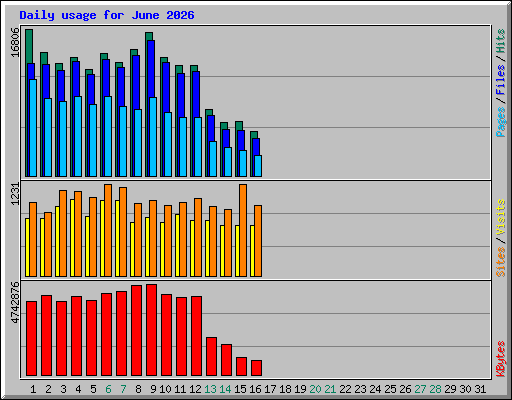Click the 1231 visits axis value
Screen dimensions: 512x400
coord(15,194)
